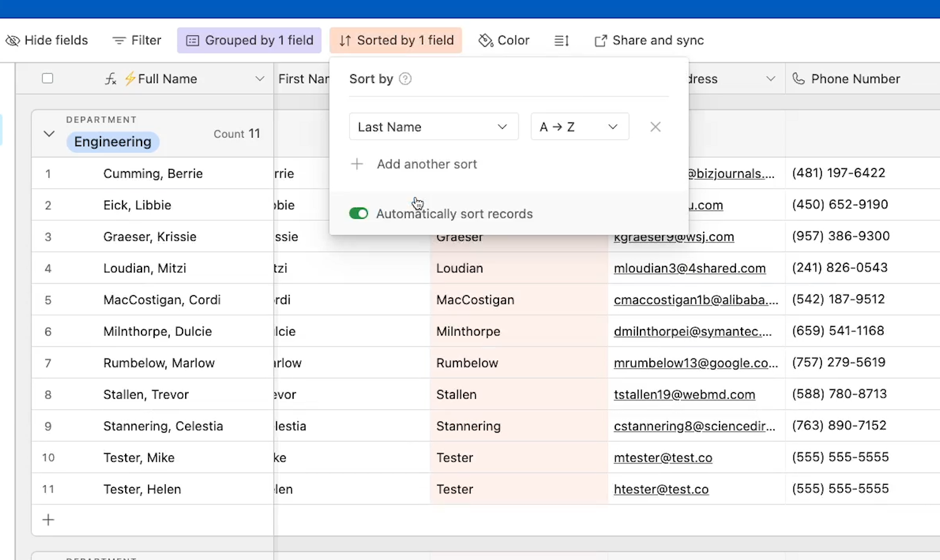Open the cstannering8@sciencedir email link
Screen dimensions: 940x560
point(695,426)
